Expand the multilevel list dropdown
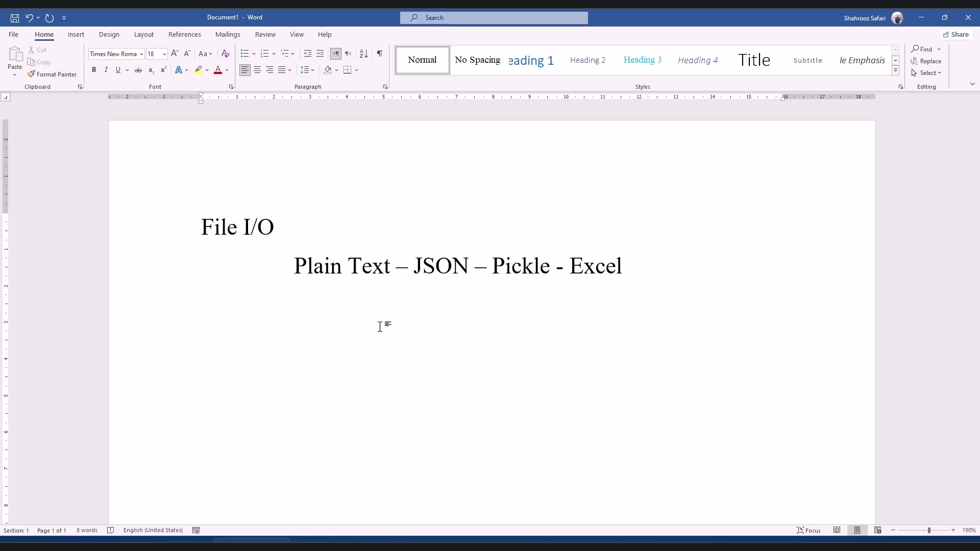This screenshot has width=980, height=551. pos(293,54)
